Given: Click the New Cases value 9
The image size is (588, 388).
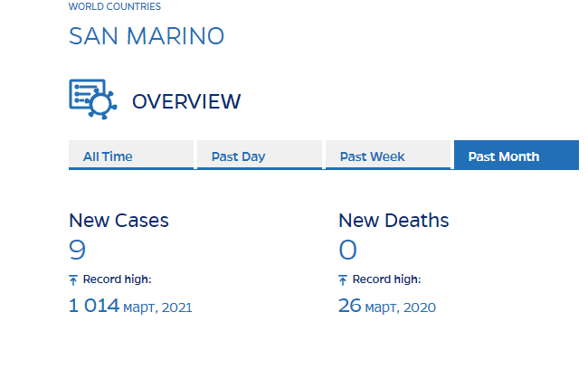Looking at the screenshot, I should 78,250.
